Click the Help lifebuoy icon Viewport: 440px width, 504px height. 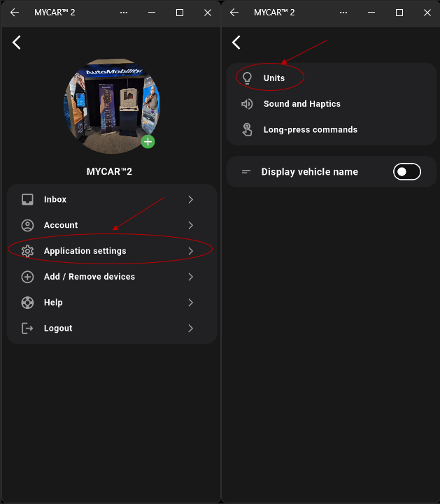pyautogui.click(x=27, y=303)
